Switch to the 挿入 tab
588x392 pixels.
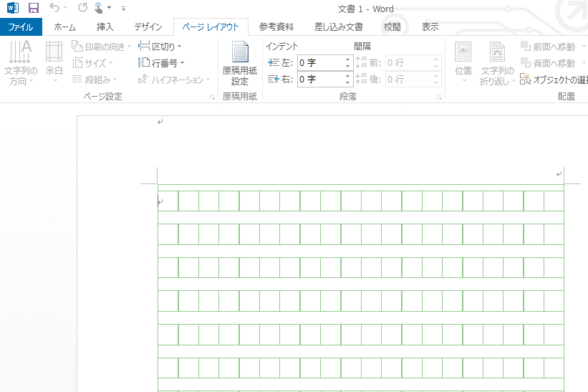[x=105, y=27]
